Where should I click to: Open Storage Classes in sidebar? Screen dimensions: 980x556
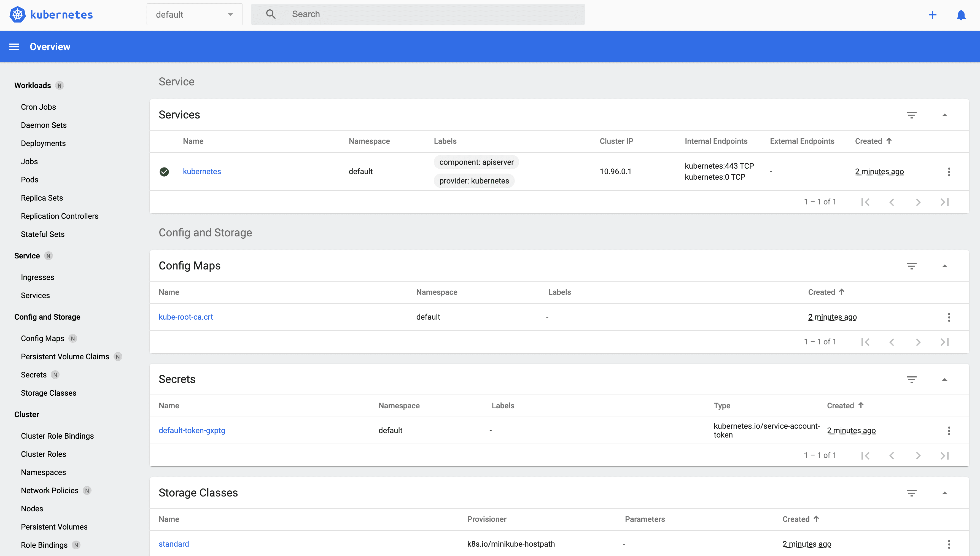[x=49, y=393]
